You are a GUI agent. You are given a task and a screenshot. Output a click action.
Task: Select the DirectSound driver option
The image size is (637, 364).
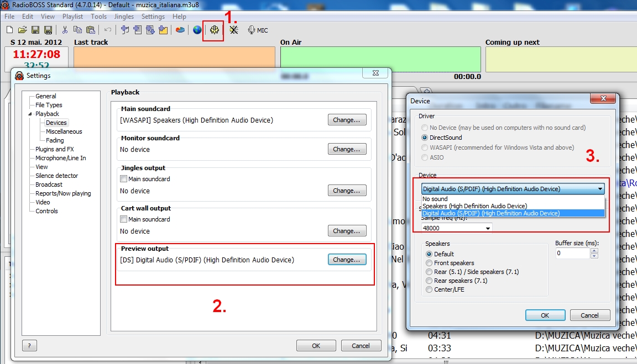pyautogui.click(x=425, y=138)
